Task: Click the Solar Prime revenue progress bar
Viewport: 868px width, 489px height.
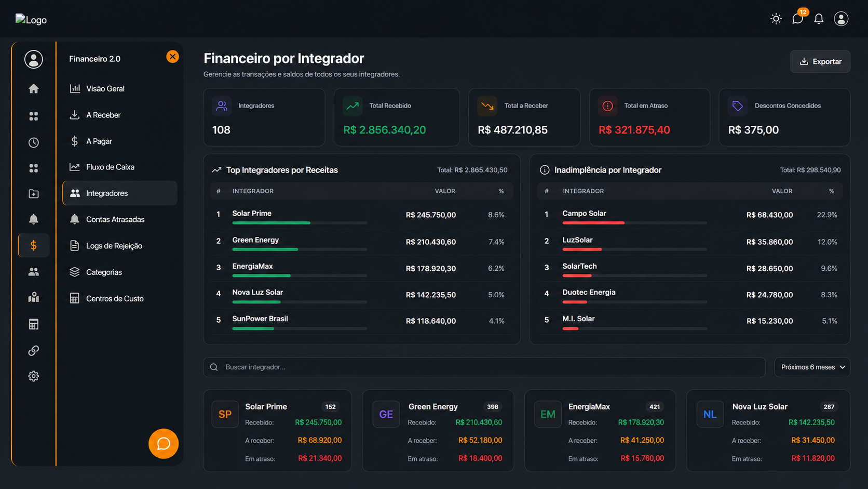Action: click(x=300, y=223)
